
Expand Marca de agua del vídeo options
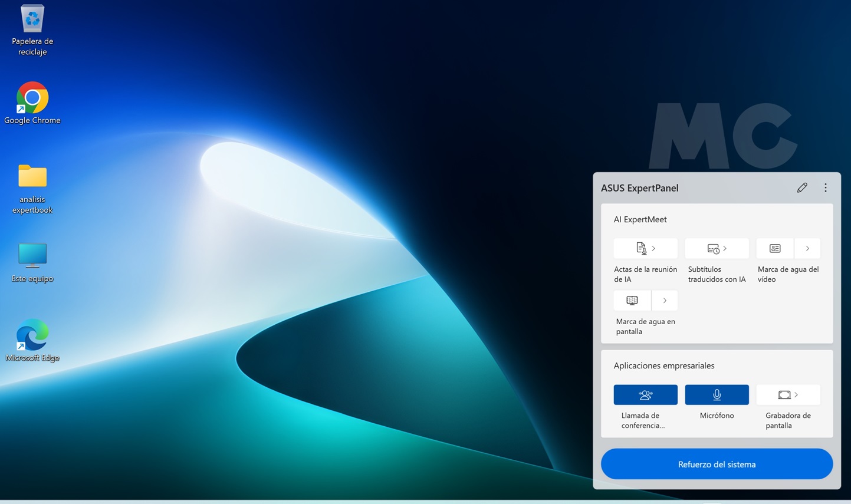807,249
